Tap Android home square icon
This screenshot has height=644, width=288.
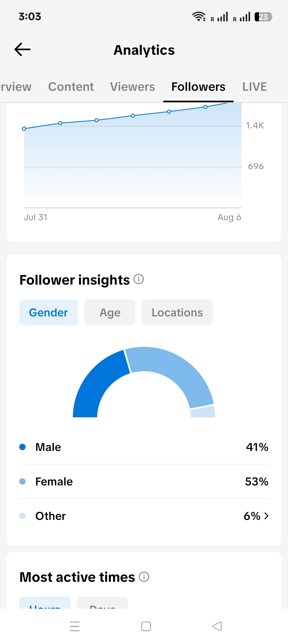(x=146, y=626)
